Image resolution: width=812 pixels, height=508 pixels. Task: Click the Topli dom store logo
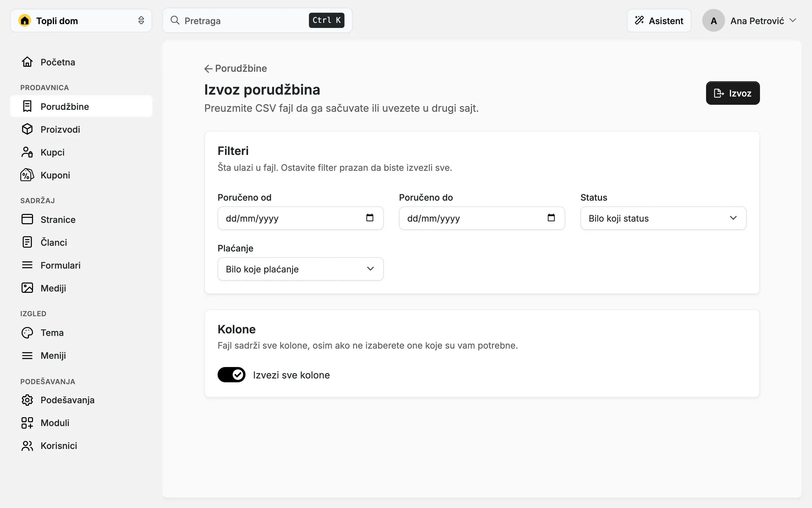[x=25, y=21]
